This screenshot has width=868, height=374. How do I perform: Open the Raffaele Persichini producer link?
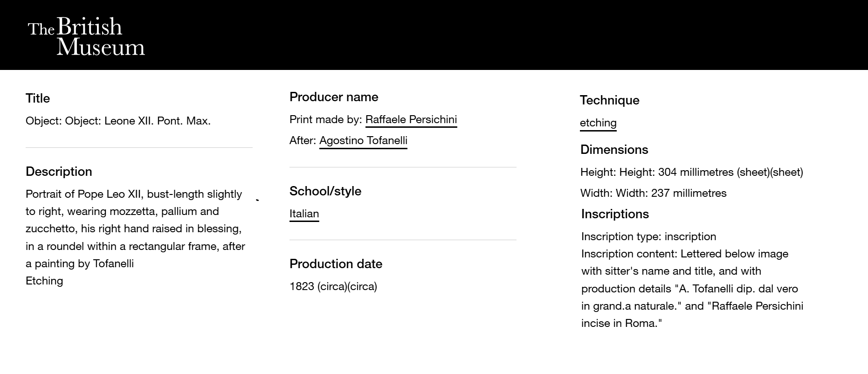(x=411, y=119)
